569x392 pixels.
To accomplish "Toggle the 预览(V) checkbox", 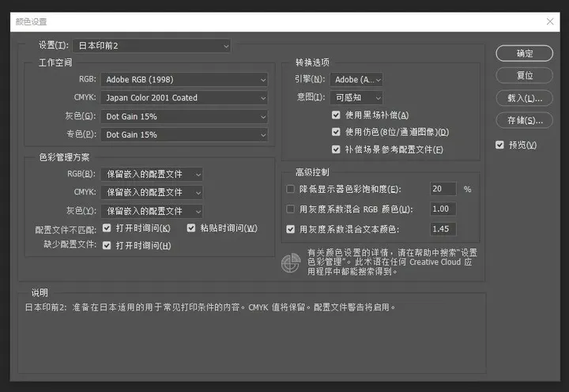I will (499, 145).
